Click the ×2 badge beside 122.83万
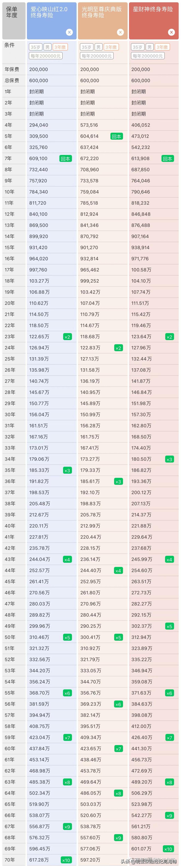The height and width of the screenshot is (868, 181). click(x=118, y=348)
